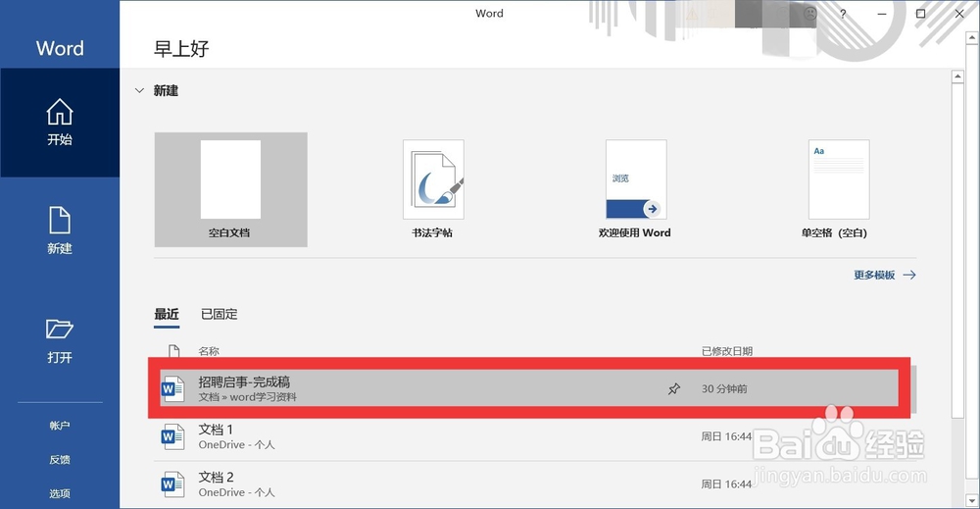Click the outer scrollbar down arrow
980x509 pixels.
point(972,501)
